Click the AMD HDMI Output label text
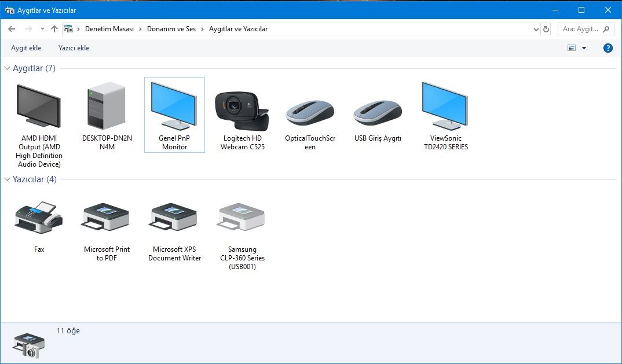Viewport: 622px width, 364px height. 39,151
